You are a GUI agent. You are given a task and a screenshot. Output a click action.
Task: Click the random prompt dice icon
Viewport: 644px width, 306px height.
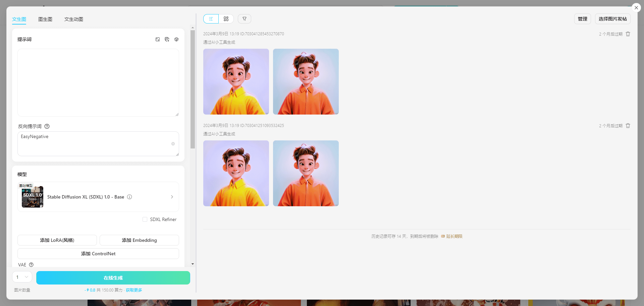176,39
